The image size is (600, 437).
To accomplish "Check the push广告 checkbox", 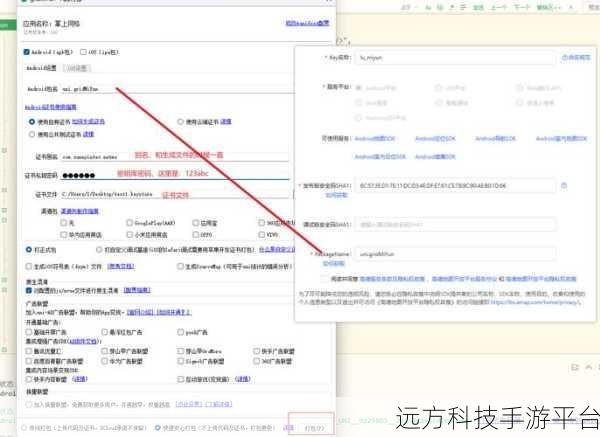I will pyautogui.click(x=180, y=332).
